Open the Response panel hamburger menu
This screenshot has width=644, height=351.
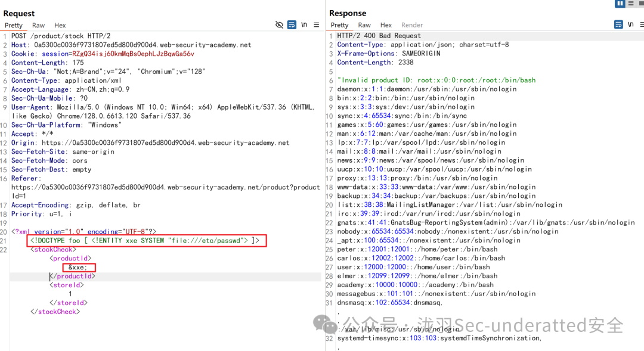click(x=642, y=24)
